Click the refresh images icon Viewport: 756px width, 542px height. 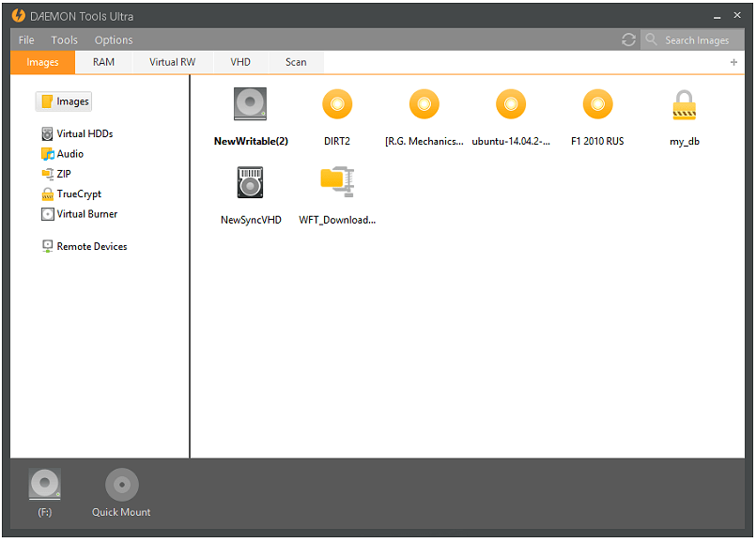628,39
